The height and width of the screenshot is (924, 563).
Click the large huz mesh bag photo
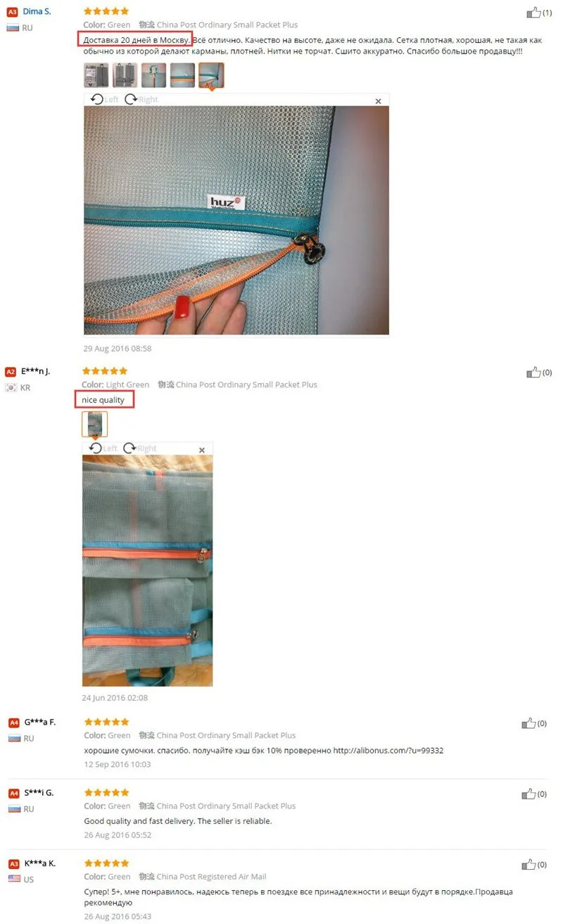236,220
